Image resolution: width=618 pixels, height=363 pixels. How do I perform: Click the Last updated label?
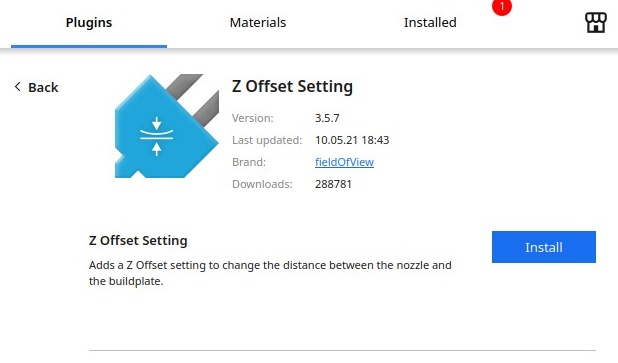point(267,140)
